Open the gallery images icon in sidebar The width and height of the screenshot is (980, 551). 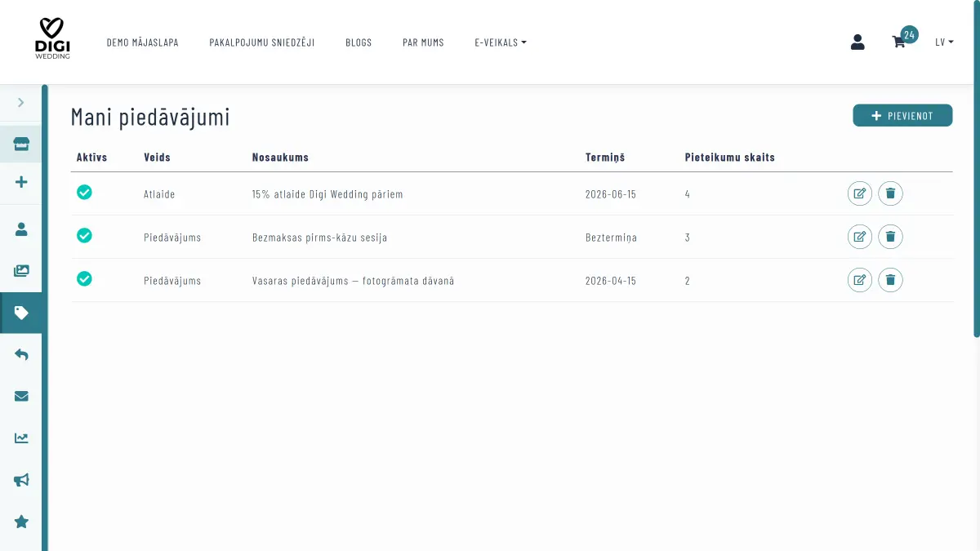coord(21,271)
